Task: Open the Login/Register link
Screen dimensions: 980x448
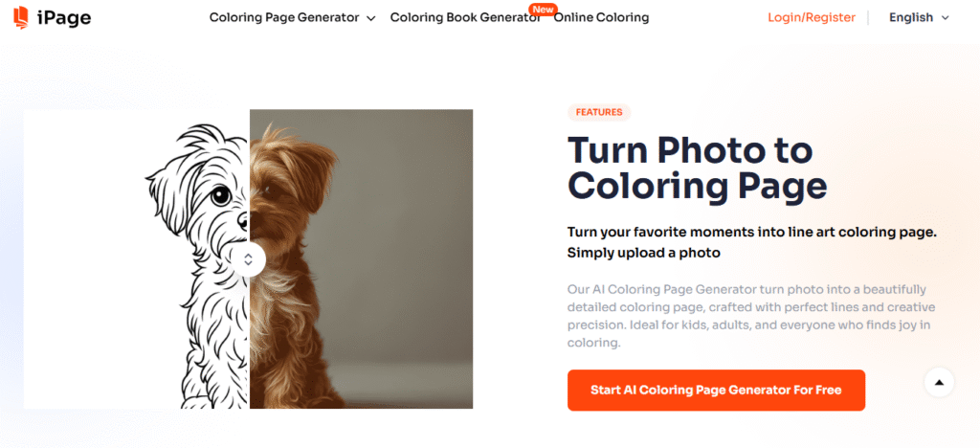Action: (x=812, y=17)
